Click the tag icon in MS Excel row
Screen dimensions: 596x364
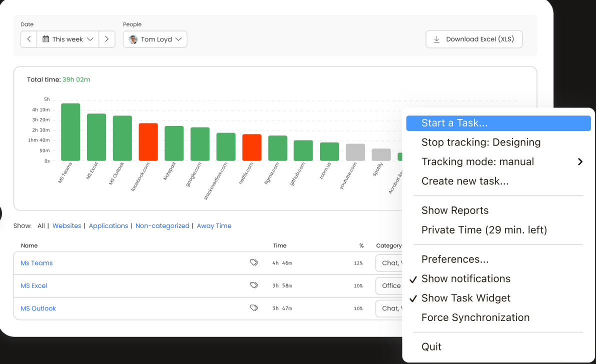tap(254, 285)
